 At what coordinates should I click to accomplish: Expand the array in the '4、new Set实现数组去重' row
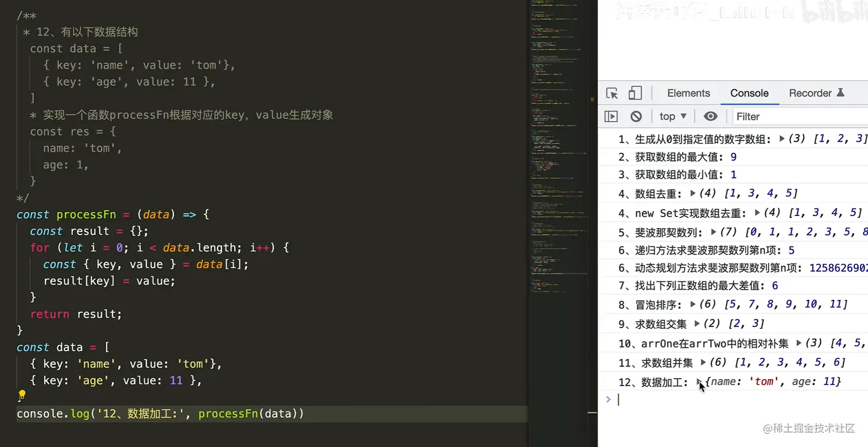point(757,213)
